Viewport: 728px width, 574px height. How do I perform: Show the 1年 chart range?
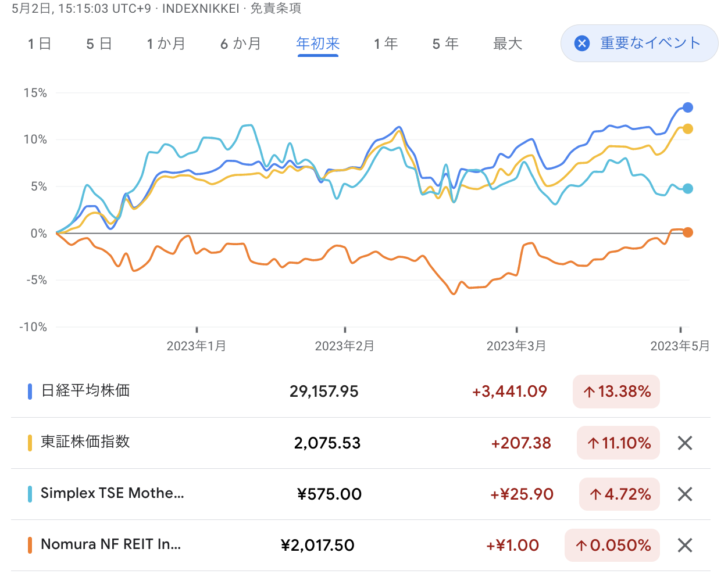386,44
